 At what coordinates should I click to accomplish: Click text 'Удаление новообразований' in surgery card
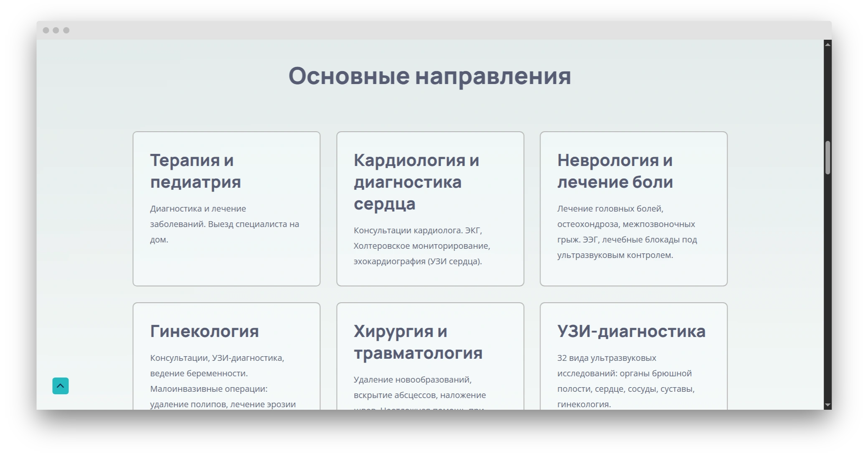point(412,380)
